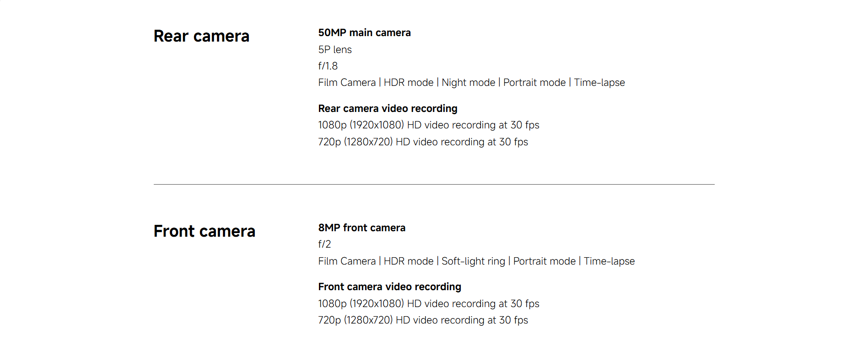This screenshot has width=868, height=361.
Task: Click the "Front camera video recording" subheading
Action: (389, 287)
